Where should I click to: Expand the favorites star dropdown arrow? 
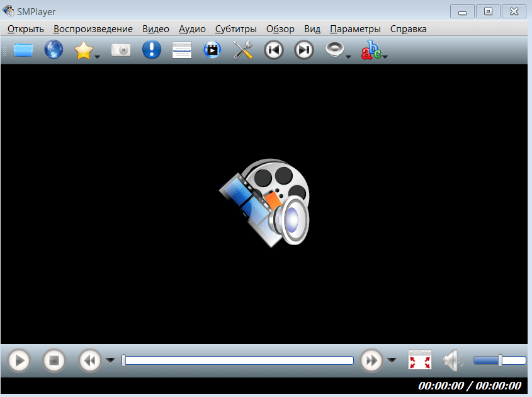[x=98, y=57]
